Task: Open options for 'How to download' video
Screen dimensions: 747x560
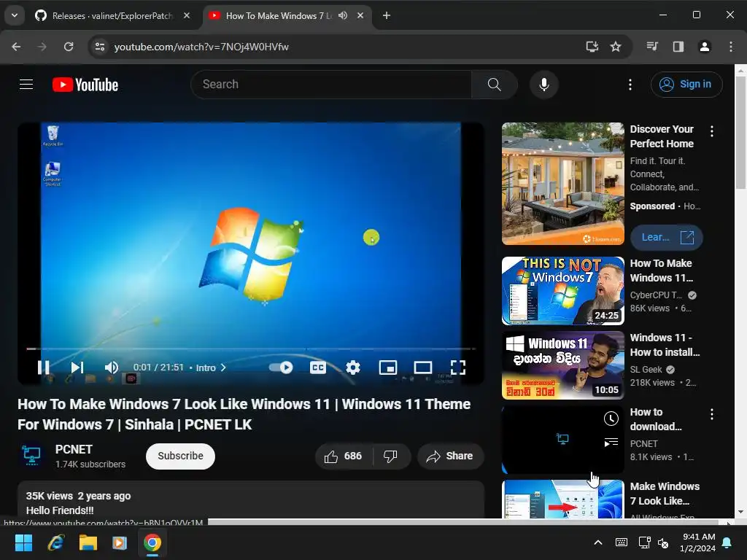Action: click(712, 414)
